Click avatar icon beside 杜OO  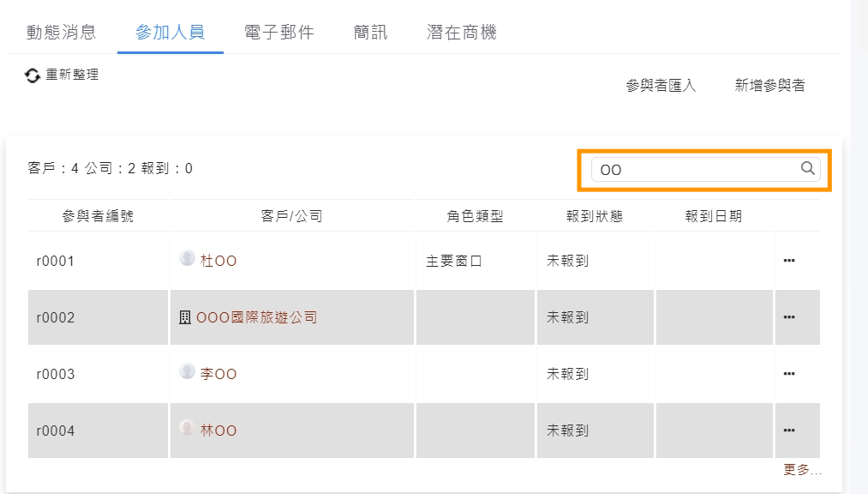click(x=187, y=257)
